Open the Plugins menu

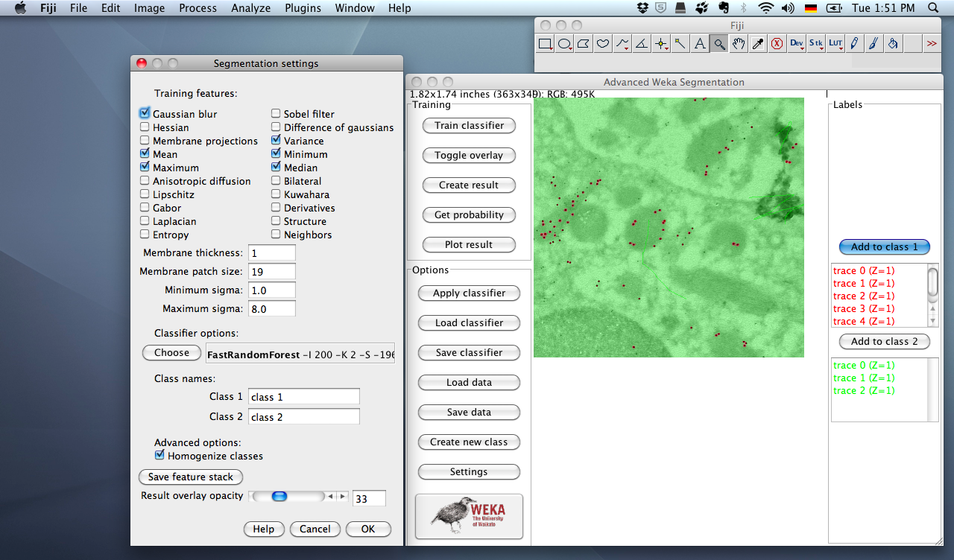pyautogui.click(x=303, y=8)
